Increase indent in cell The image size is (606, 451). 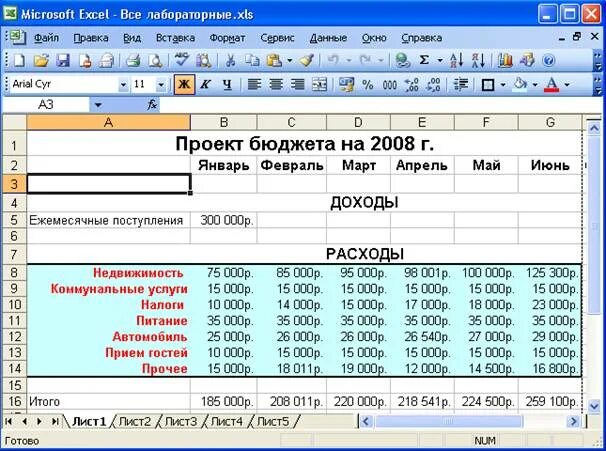pos(460,84)
